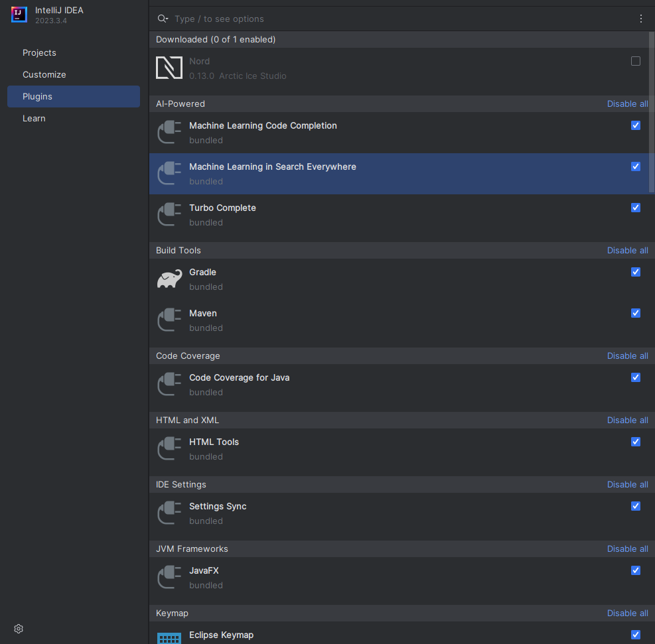The image size is (655, 644).
Task: Open the settings gear in the sidebar
Action: [19, 629]
